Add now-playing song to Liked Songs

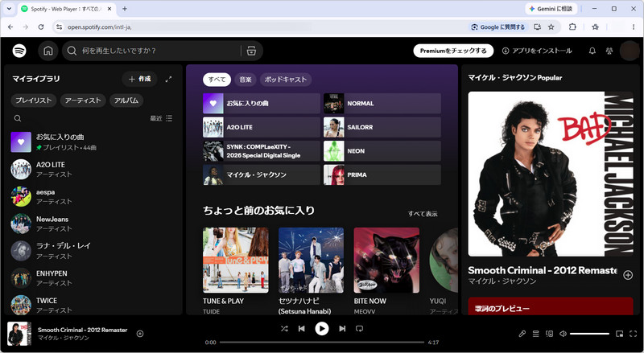point(140,334)
